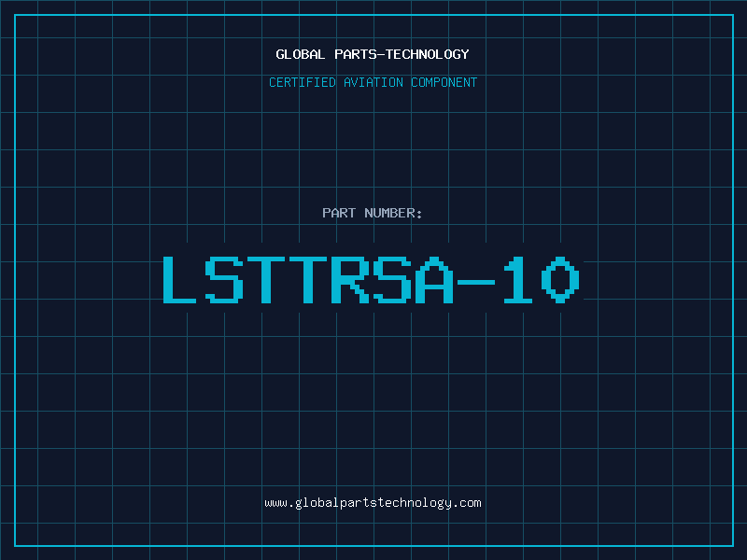Click the 'PART NUMBER:' label
Viewport: 747px width, 560px height.
pos(372,213)
